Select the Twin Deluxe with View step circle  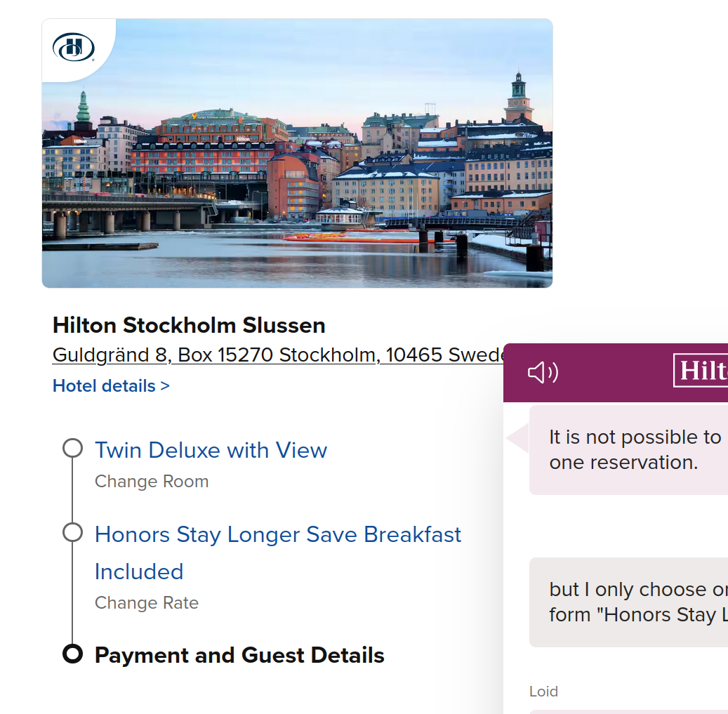[x=72, y=449]
